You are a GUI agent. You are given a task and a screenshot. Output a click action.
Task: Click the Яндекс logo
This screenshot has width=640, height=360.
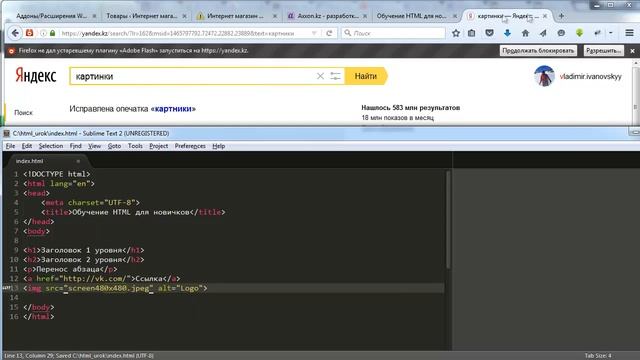click(36, 76)
